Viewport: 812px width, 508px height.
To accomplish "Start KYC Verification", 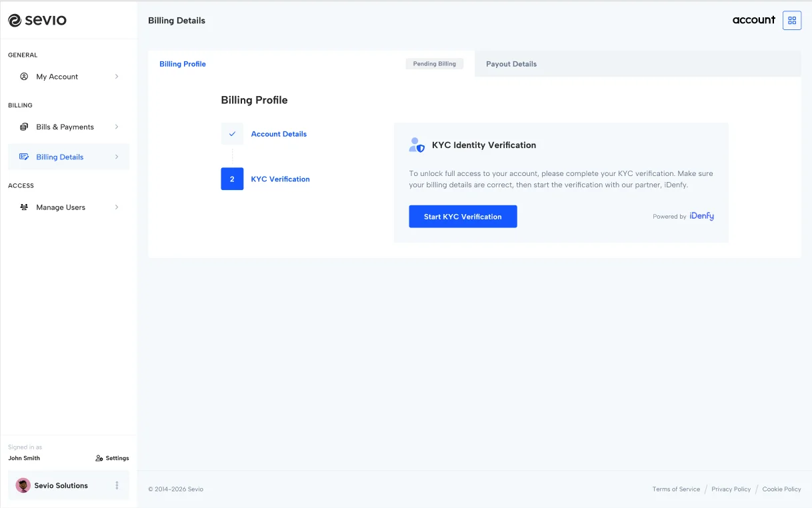I will 463,217.
